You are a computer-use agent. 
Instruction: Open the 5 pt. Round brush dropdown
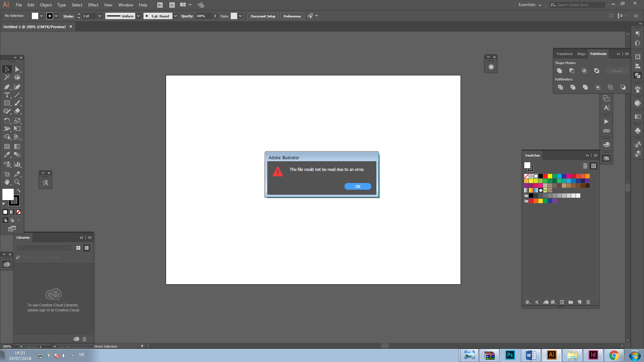175,16
